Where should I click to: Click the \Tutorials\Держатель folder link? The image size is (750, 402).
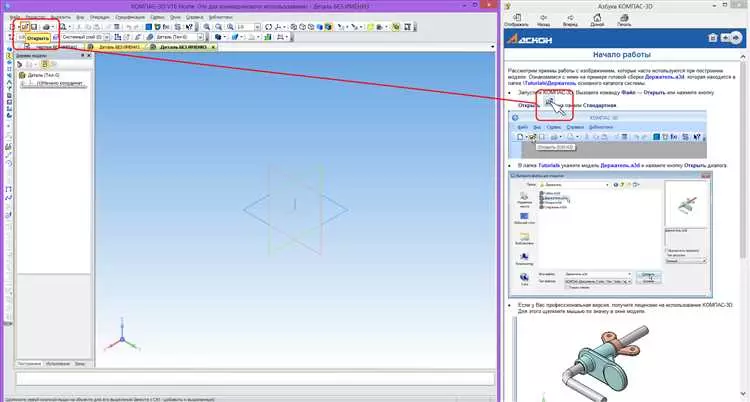coord(549,83)
